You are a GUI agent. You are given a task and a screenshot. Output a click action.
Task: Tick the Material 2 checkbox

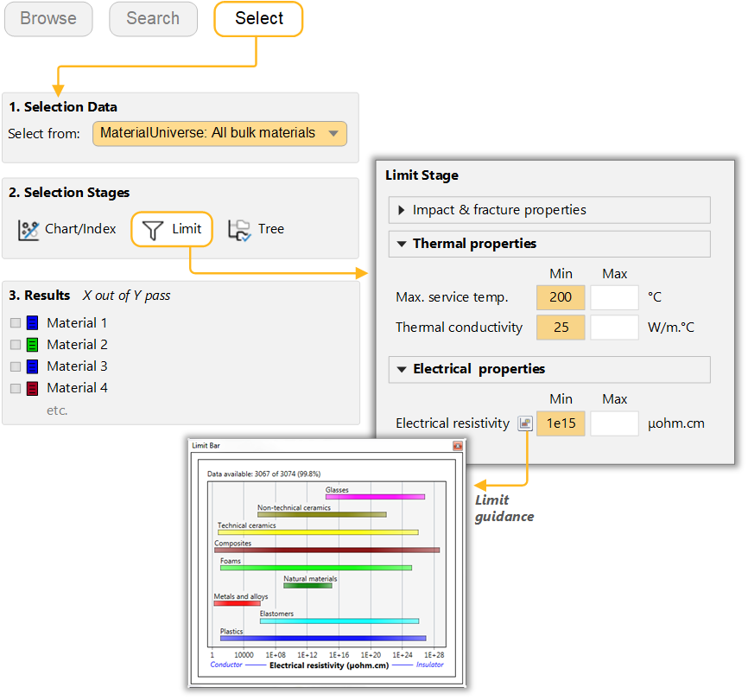(16, 345)
